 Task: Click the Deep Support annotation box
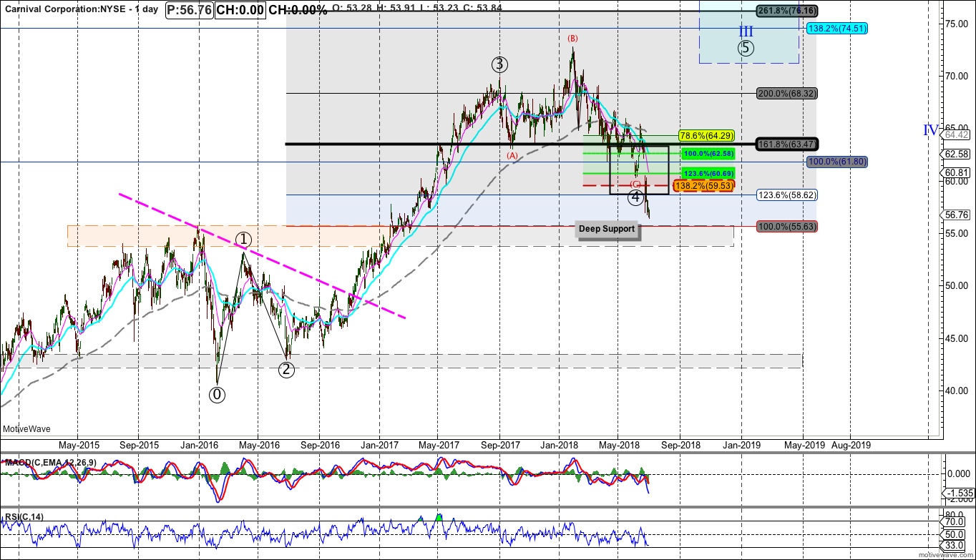click(607, 229)
